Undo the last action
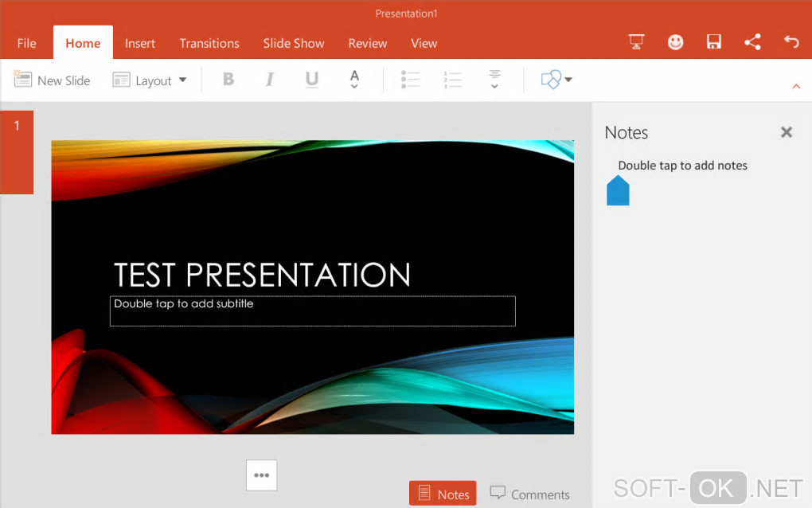Viewport: 812px width, 508px height. [791, 42]
